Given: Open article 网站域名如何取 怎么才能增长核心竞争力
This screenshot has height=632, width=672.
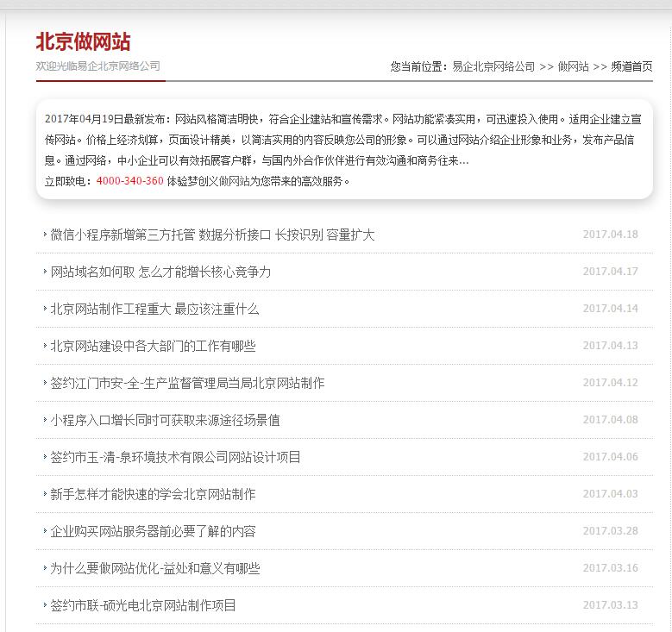Looking at the screenshot, I should (x=160, y=272).
